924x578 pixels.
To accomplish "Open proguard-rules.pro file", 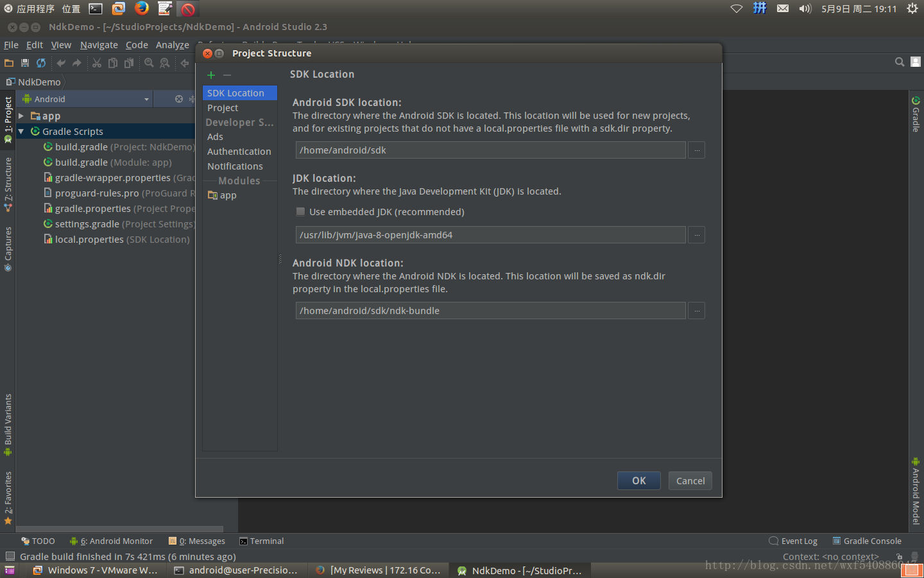I will pos(119,193).
